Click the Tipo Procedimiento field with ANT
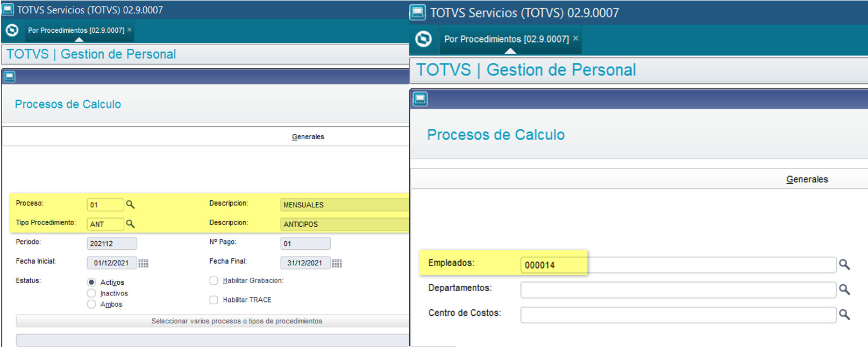 105,224
